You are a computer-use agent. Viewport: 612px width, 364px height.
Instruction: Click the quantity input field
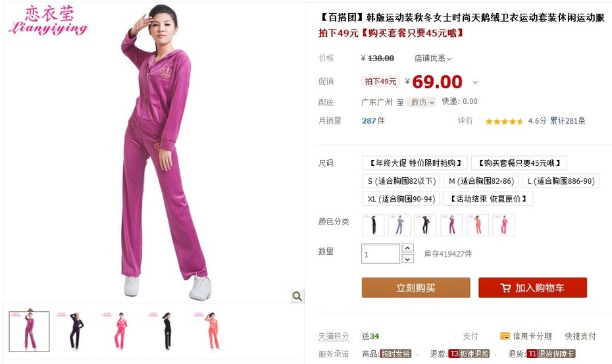click(x=380, y=254)
